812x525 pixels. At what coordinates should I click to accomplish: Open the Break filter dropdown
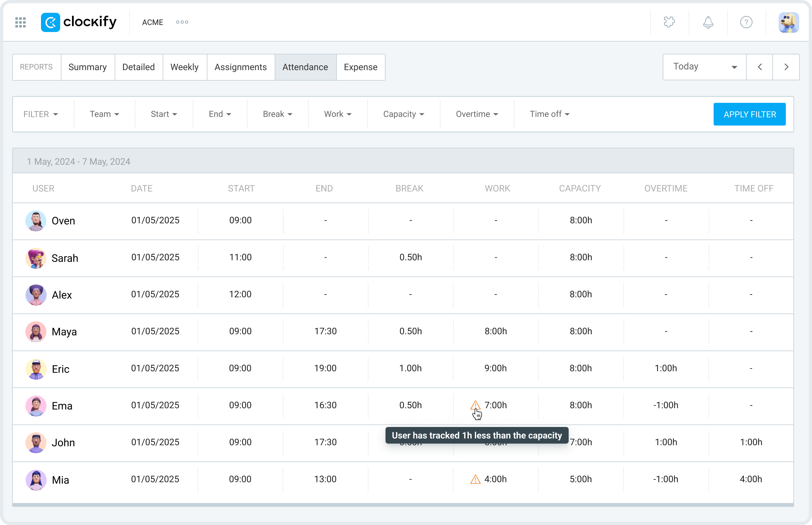click(277, 114)
